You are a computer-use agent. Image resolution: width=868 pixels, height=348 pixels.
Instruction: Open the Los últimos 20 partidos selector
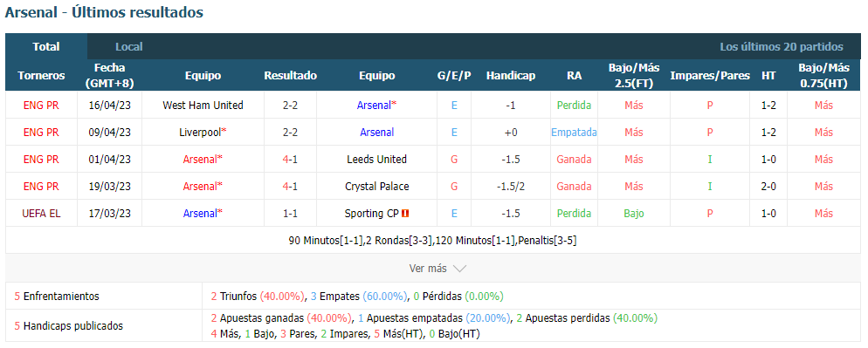point(781,47)
